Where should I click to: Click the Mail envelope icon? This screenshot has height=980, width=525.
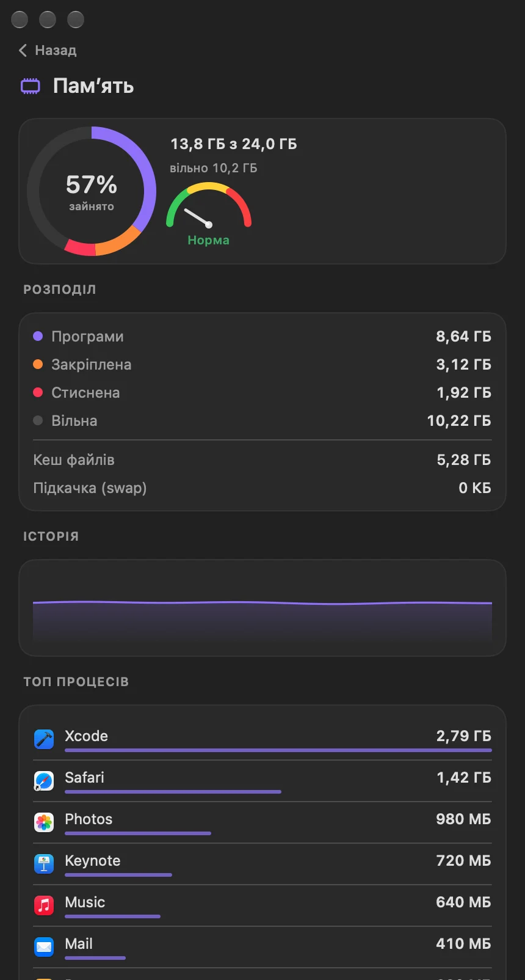pyautogui.click(x=44, y=947)
